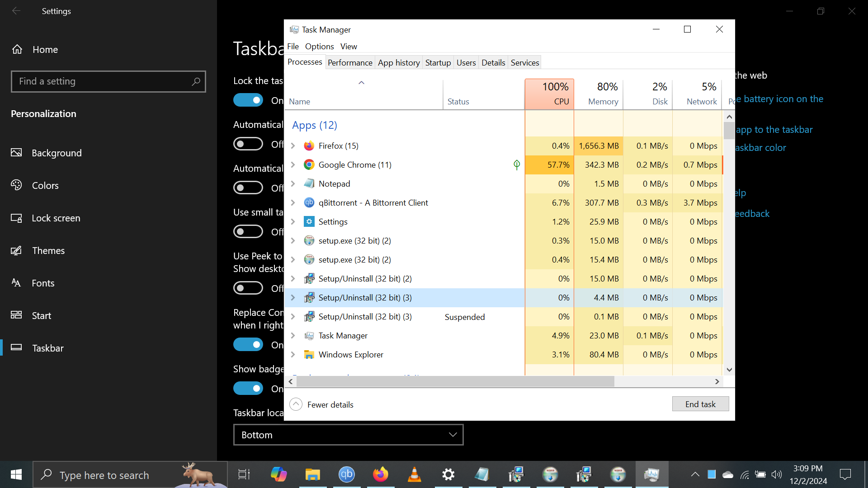The height and width of the screenshot is (488, 868).
Task: Click Fewer details button
Action: coord(321,404)
